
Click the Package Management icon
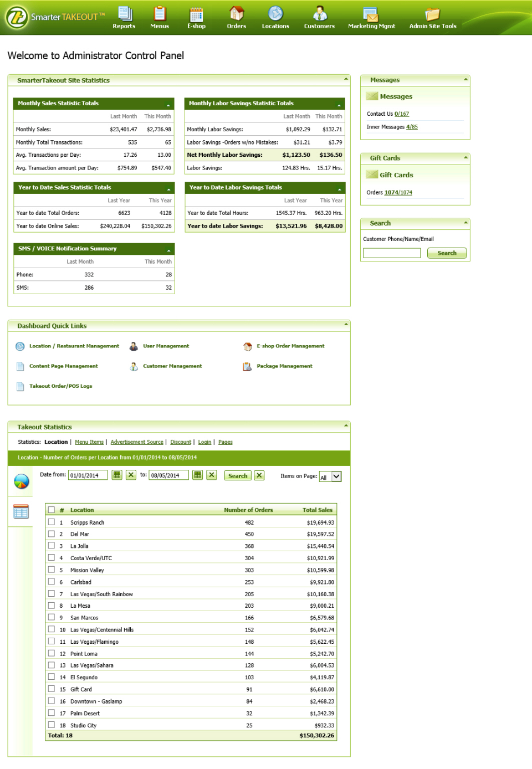pos(247,366)
